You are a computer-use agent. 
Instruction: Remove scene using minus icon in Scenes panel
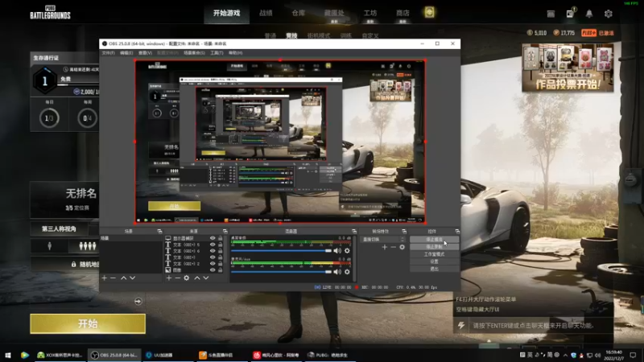[x=113, y=278]
